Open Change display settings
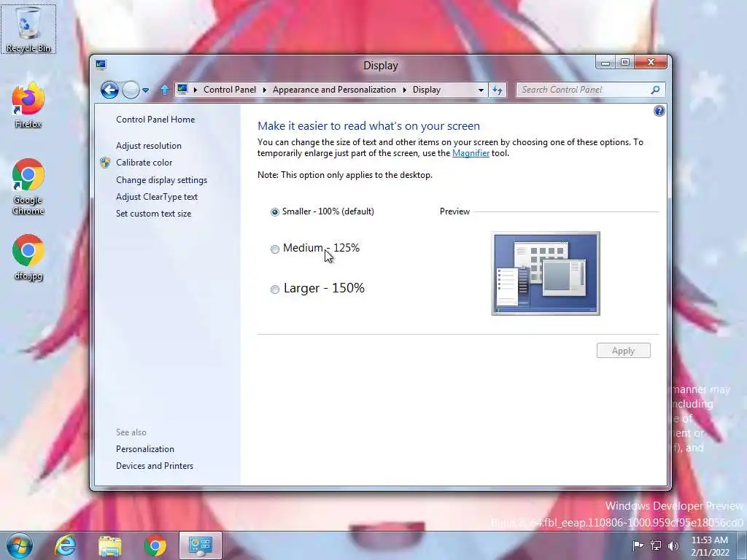This screenshot has height=560, width=747. point(161,180)
